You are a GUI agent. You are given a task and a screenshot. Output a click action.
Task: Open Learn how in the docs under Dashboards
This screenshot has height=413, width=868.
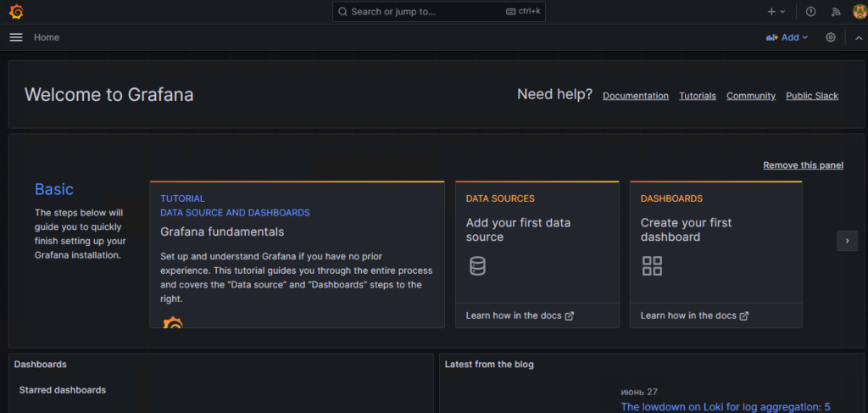[x=695, y=315]
